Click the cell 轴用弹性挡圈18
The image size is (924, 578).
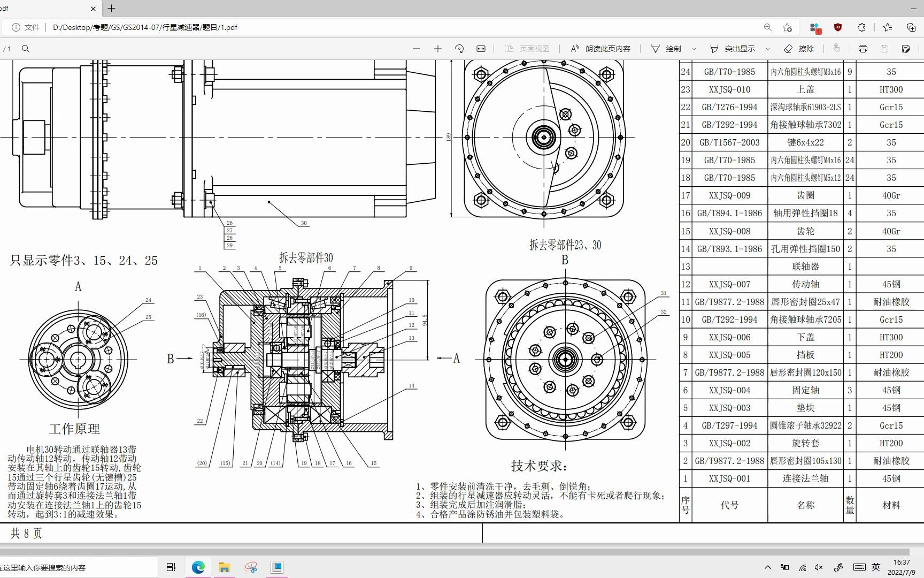805,213
